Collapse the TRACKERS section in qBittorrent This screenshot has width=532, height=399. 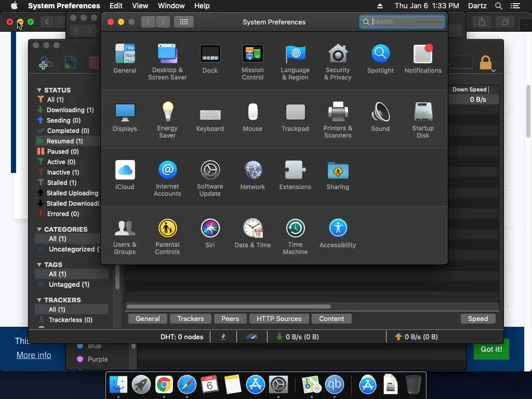(39, 300)
